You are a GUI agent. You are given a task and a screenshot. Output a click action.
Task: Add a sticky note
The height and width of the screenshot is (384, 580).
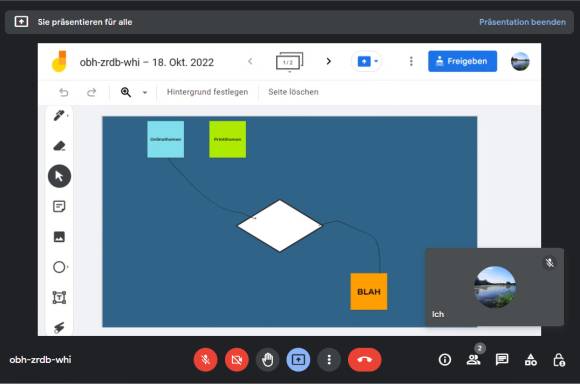59,206
